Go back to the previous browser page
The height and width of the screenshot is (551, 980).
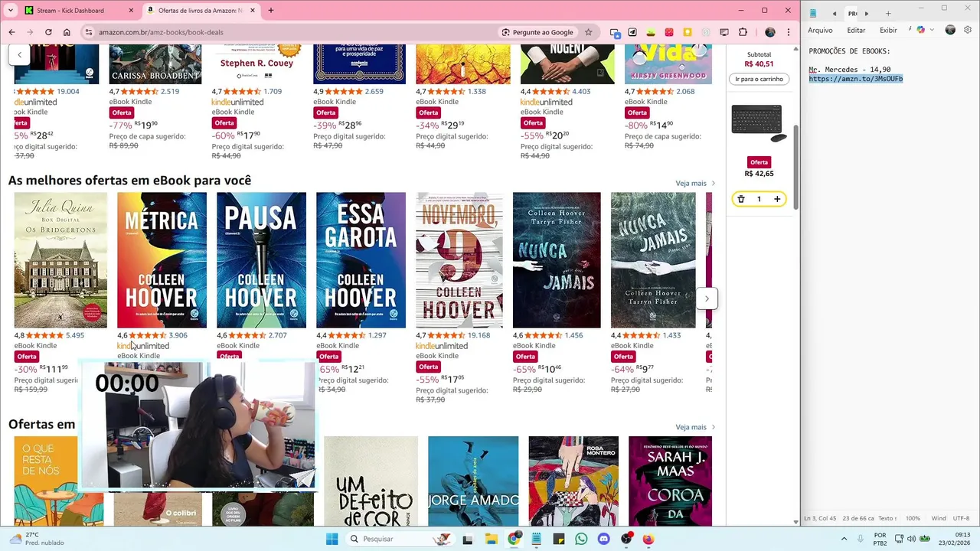coord(11,32)
